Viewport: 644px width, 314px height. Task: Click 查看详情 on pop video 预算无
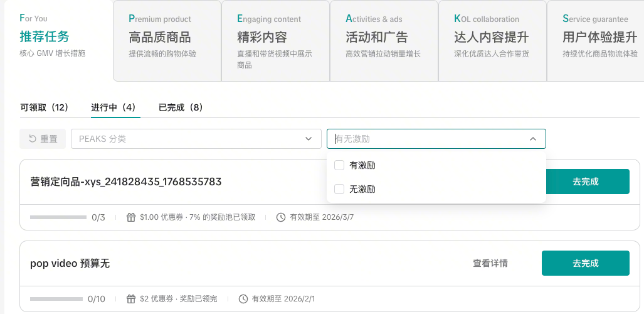(490, 263)
